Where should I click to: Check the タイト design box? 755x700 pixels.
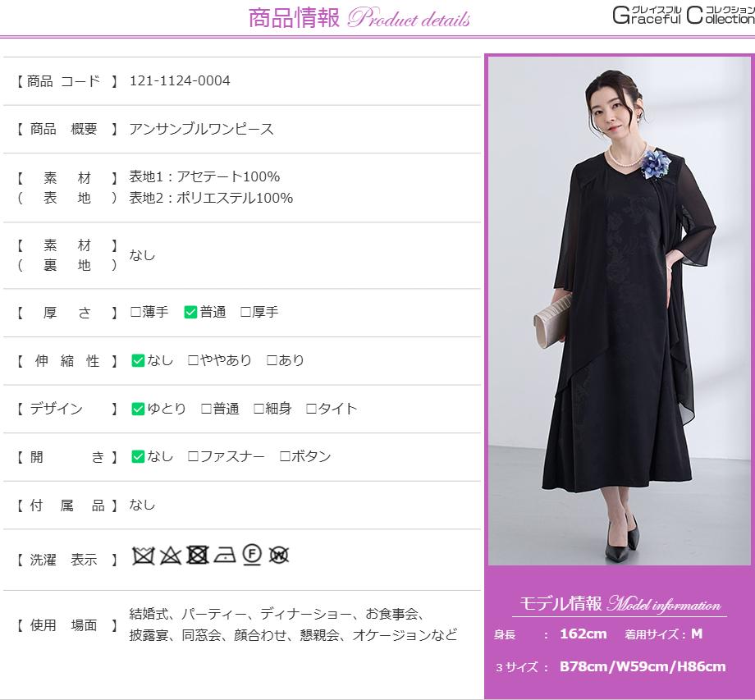coord(311,409)
